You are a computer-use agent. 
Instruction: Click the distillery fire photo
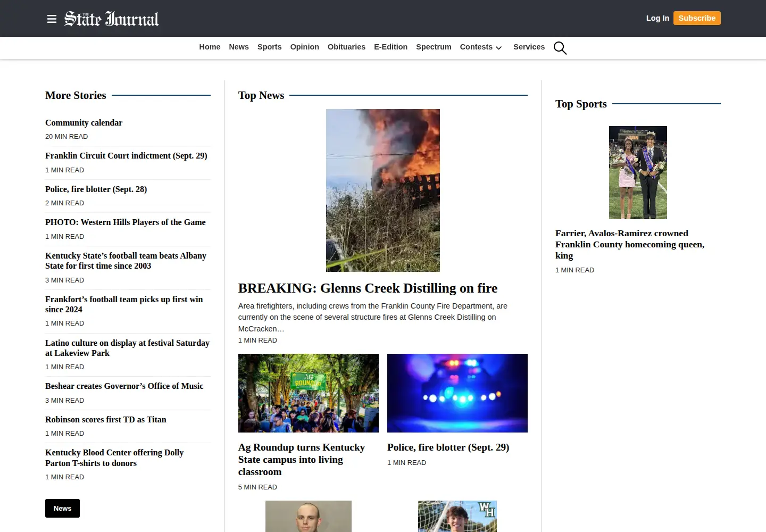383,190
